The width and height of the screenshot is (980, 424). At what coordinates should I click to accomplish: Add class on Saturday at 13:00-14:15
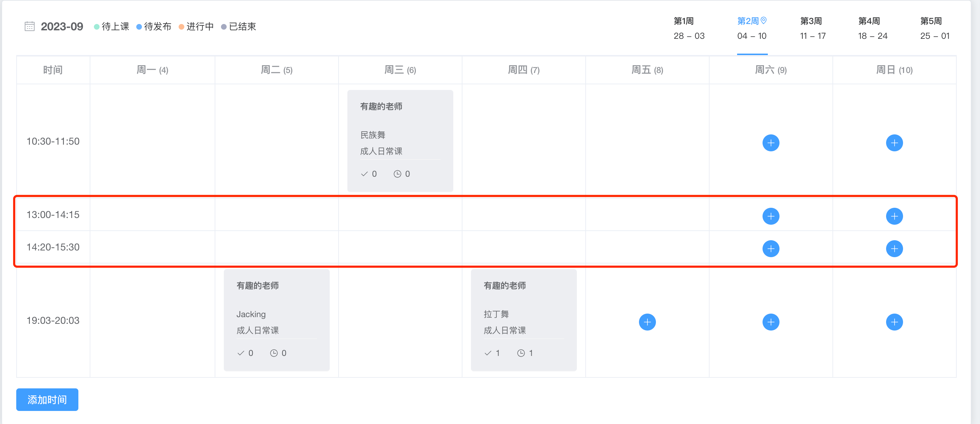point(770,216)
